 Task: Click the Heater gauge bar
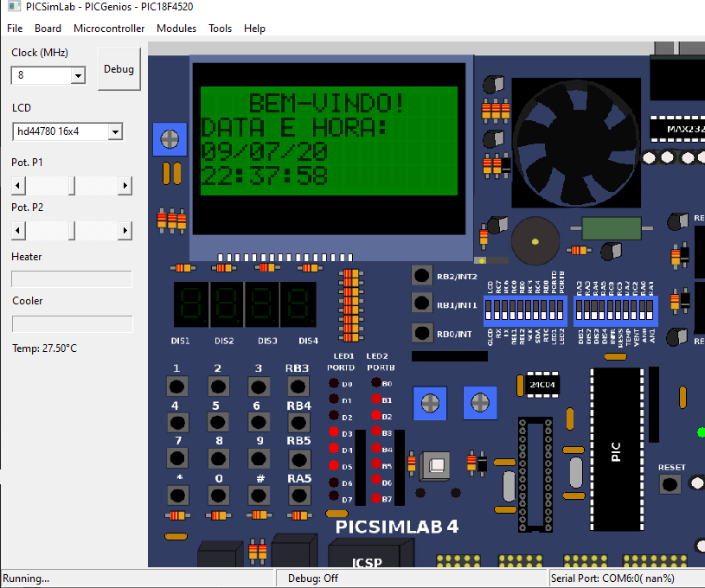point(72,279)
